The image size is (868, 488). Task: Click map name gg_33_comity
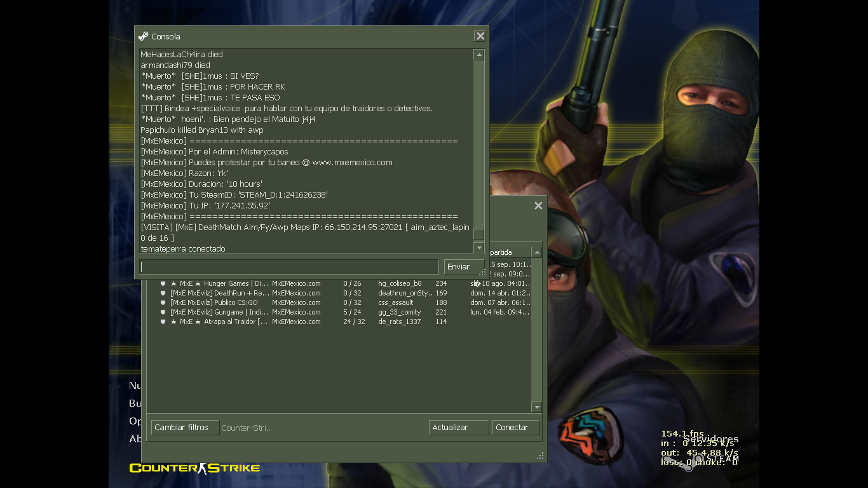(400, 312)
